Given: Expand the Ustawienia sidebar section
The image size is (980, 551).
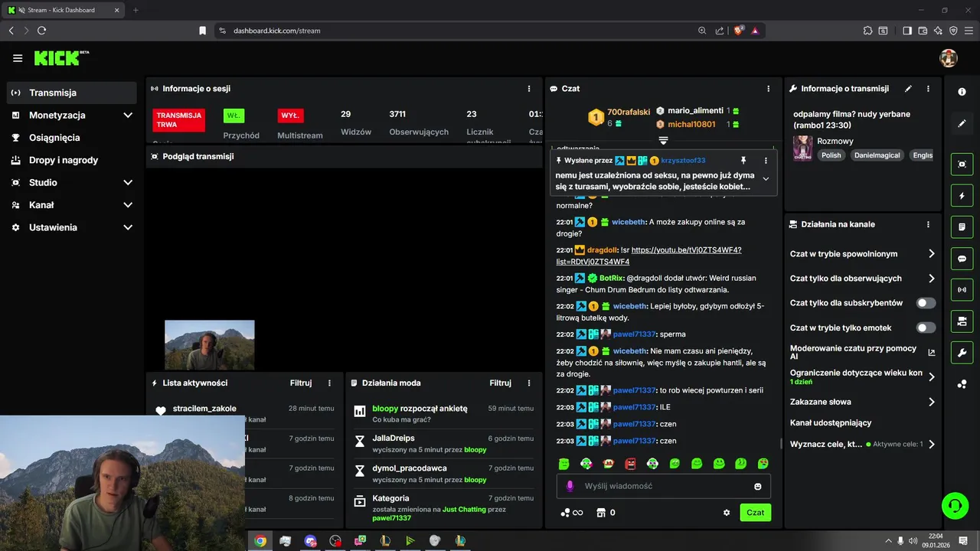Looking at the screenshot, I should 72,227.
